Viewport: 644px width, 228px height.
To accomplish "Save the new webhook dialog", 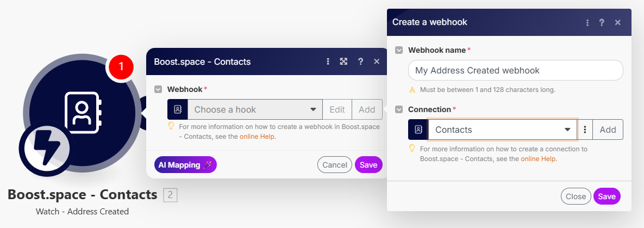I will 607,196.
